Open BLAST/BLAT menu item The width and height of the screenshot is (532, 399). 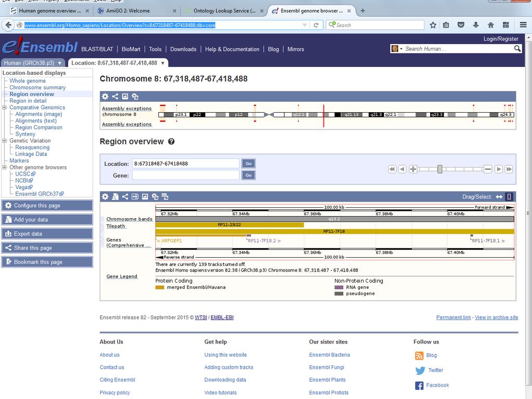pos(97,49)
